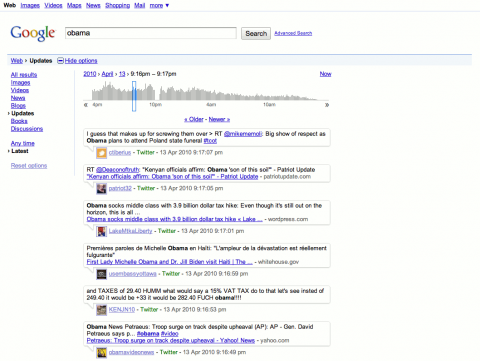Click Newer results link
This screenshot has width=480, height=361.
(219, 119)
